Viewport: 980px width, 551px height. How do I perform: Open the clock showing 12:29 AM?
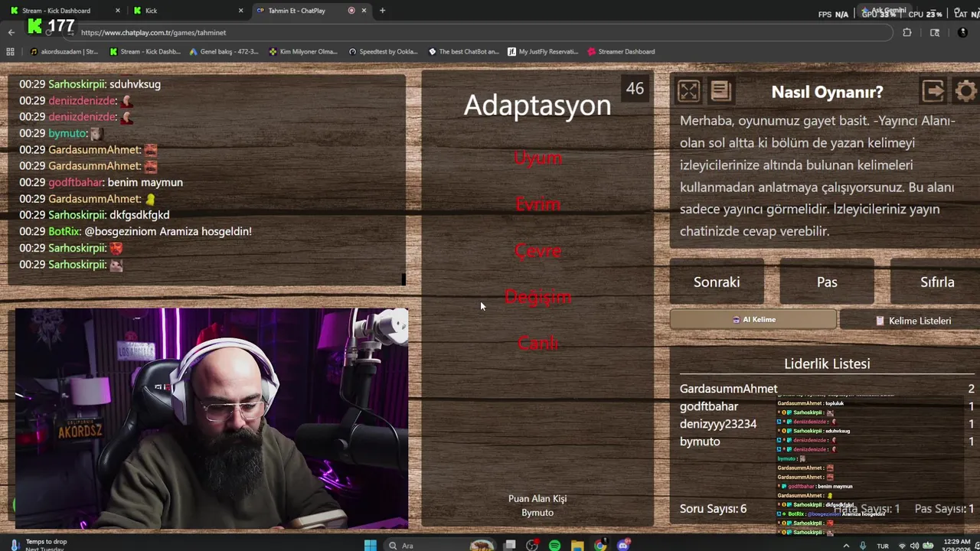[x=957, y=546]
